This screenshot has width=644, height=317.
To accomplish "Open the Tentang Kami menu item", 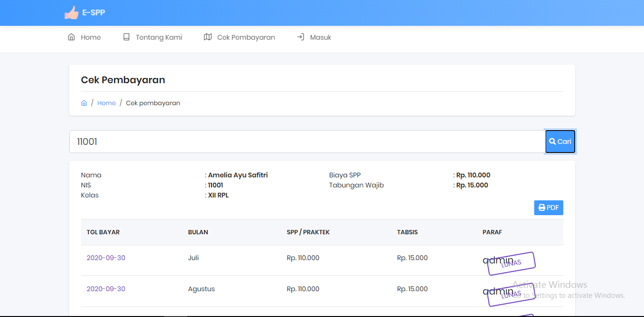I will pyautogui.click(x=158, y=37).
